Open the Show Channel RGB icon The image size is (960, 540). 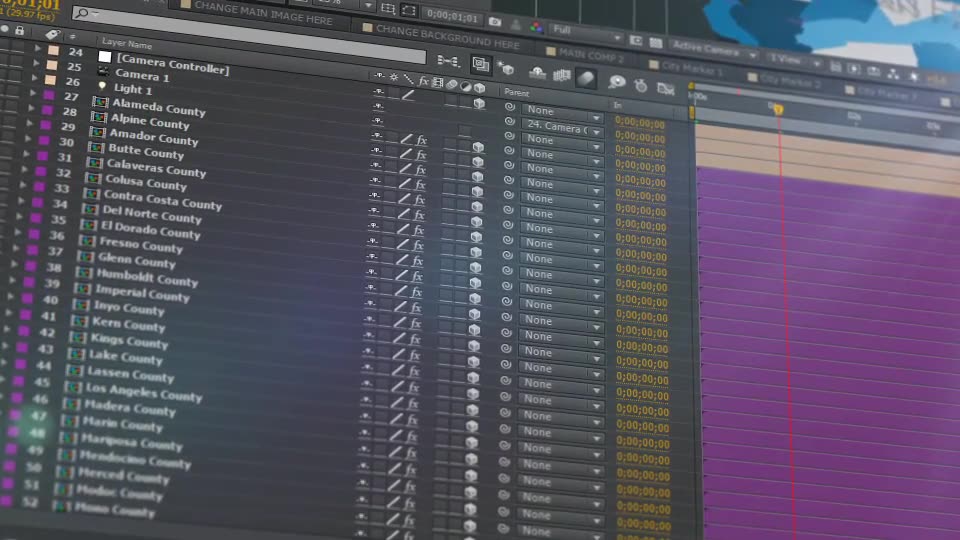(536, 27)
